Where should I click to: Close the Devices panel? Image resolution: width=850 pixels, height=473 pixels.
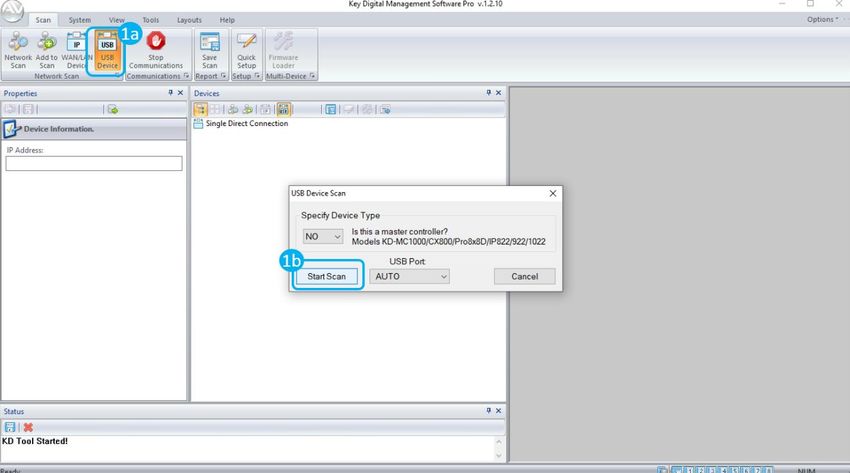click(499, 93)
